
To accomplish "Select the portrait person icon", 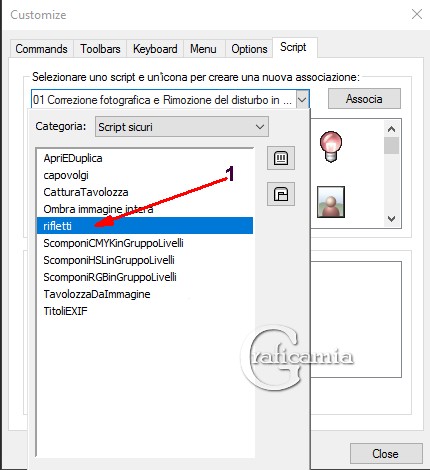I will (x=331, y=202).
